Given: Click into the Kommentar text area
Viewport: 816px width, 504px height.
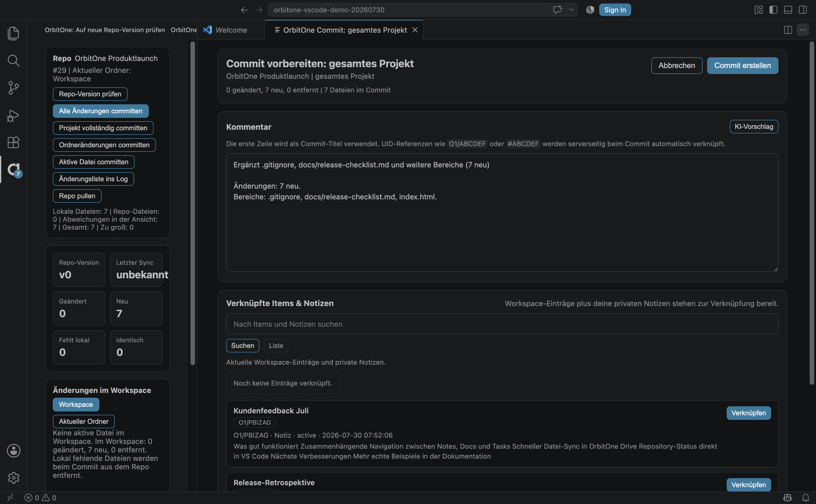Looking at the screenshot, I should tap(502, 213).
